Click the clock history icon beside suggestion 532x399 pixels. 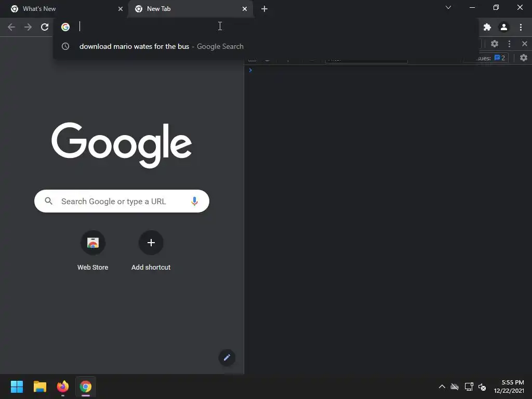pyautogui.click(x=65, y=46)
